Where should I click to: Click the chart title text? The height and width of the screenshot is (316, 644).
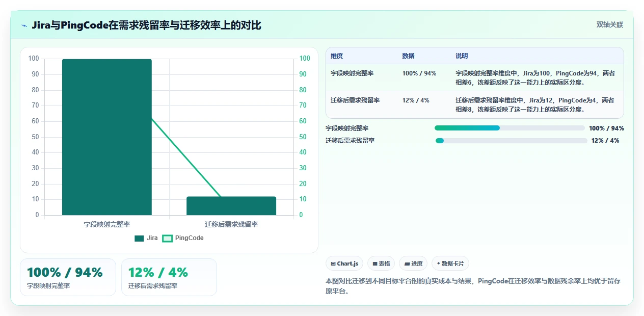click(x=146, y=25)
